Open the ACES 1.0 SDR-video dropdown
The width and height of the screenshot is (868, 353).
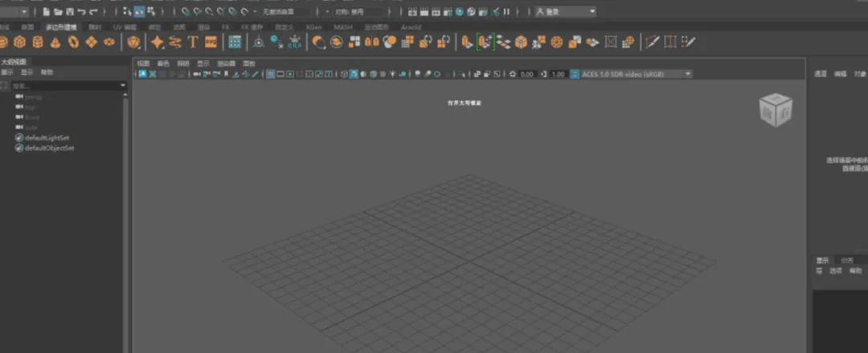point(637,74)
